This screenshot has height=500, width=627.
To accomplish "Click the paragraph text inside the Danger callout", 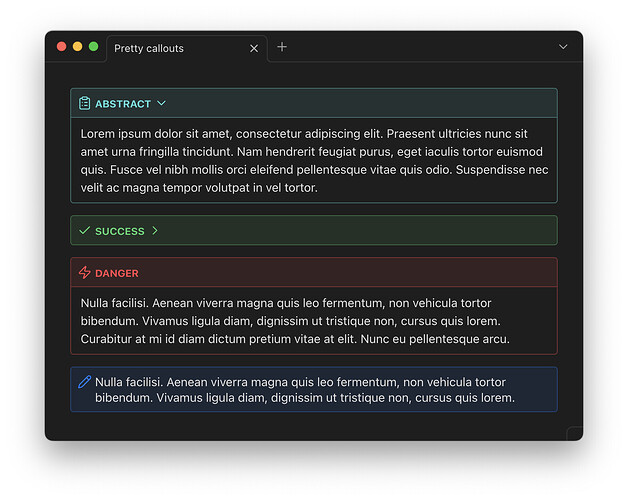I will point(295,321).
